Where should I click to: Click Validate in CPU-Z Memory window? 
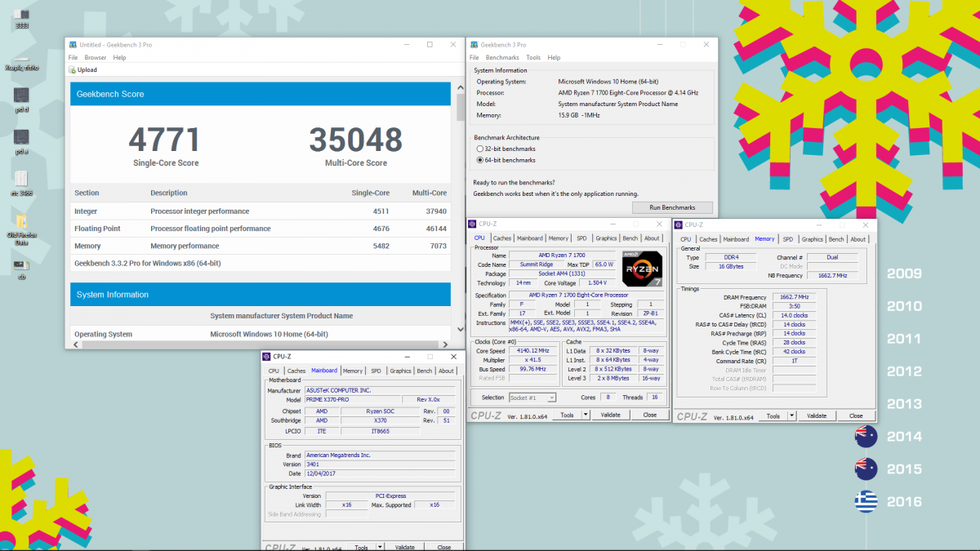point(817,415)
